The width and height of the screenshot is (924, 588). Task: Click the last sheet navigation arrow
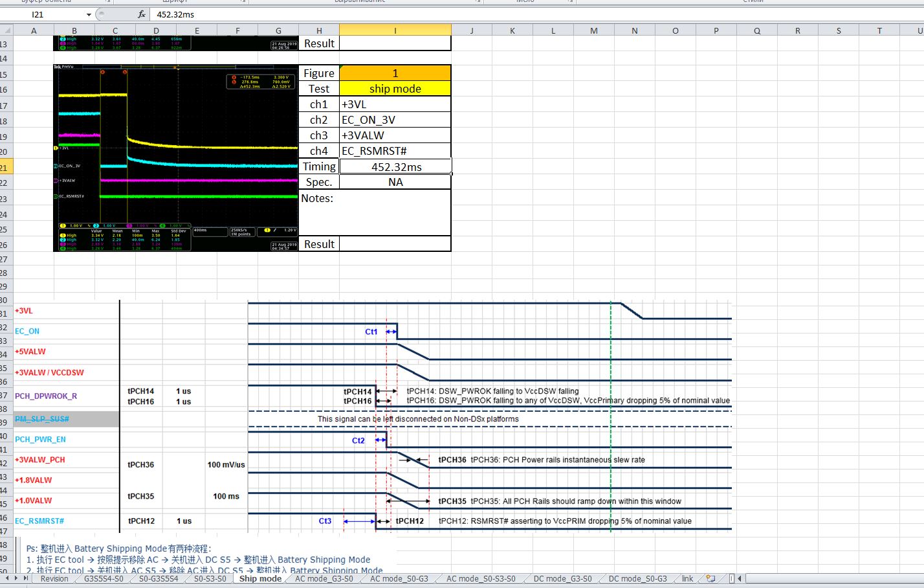pos(26,578)
